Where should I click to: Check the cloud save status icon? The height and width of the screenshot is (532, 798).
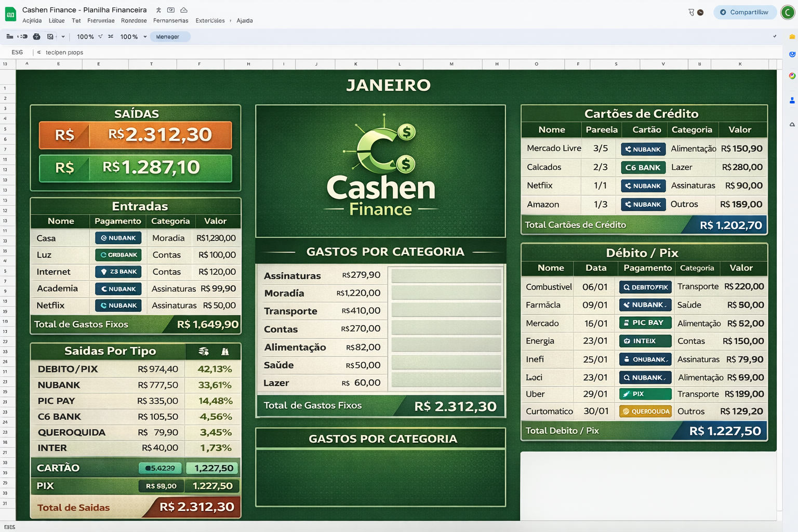pos(184,10)
